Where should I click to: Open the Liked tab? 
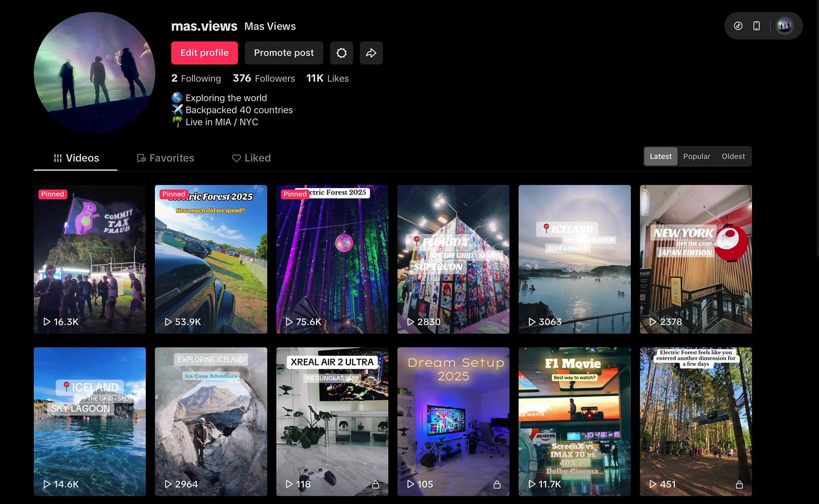click(251, 158)
